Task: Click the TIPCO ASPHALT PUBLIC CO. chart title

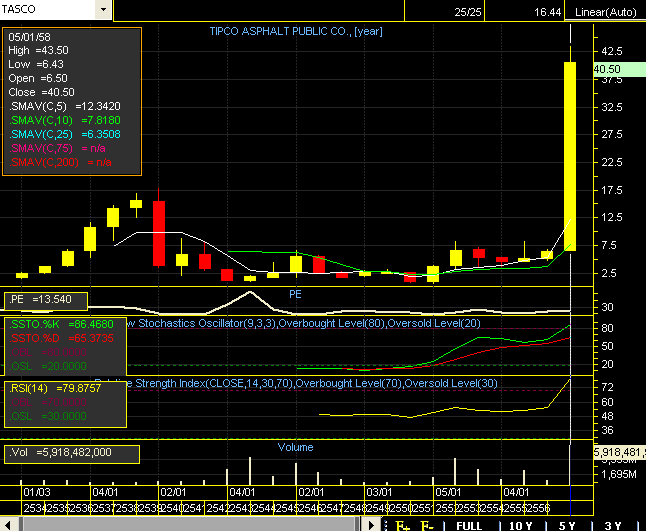Action: tap(296, 31)
